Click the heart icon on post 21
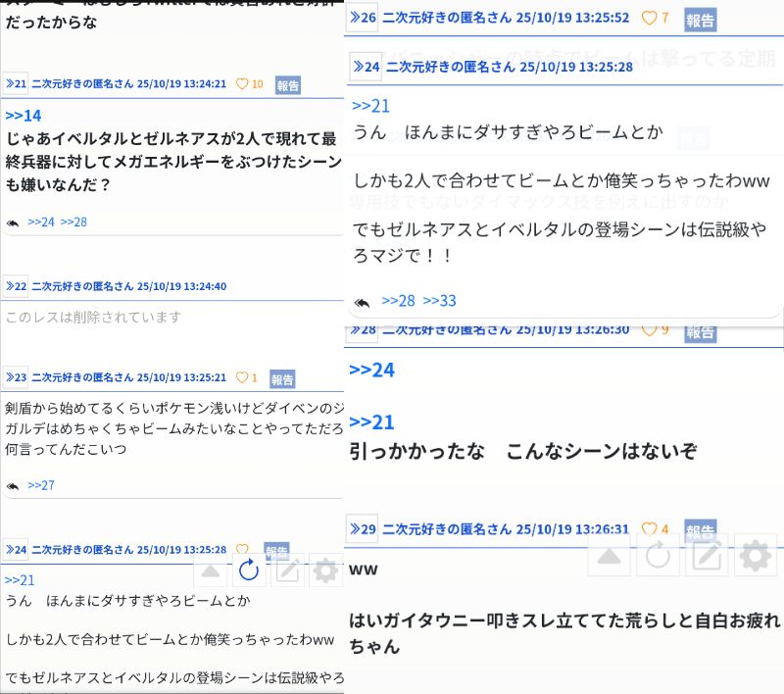Image resolution: width=784 pixels, height=694 pixels. [242, 84]
